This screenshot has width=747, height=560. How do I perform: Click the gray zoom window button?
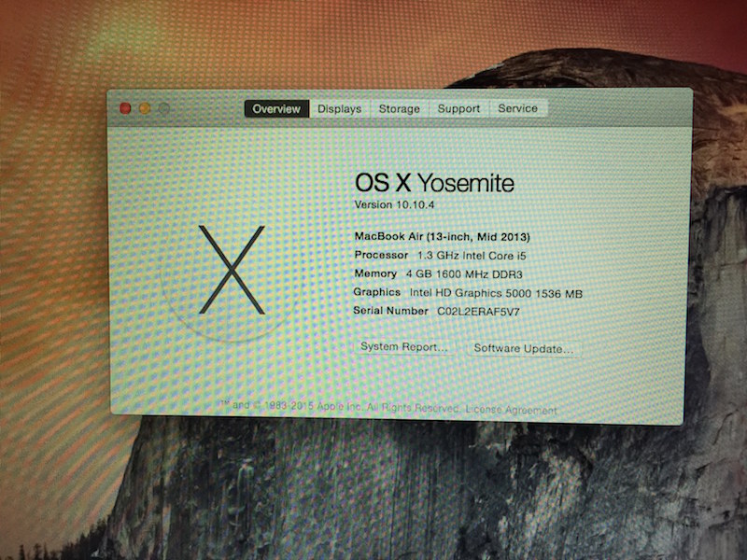pyautogui.click(x=164, y=108)
